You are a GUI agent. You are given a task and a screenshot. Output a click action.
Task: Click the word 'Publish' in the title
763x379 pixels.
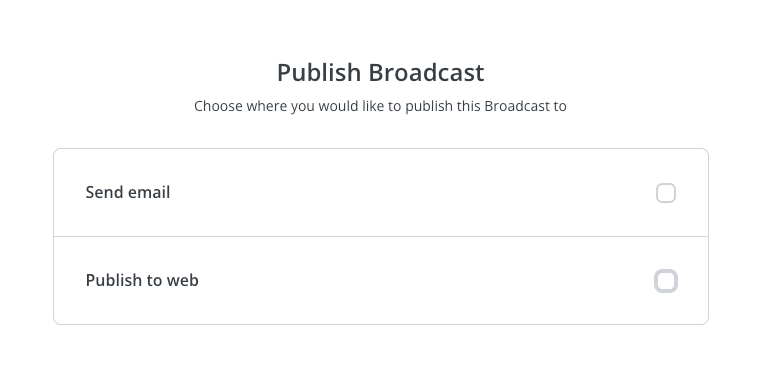[318, 73]
